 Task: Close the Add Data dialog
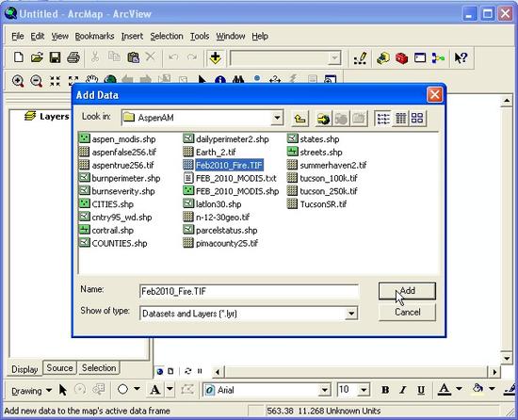[x=435, y=95]
